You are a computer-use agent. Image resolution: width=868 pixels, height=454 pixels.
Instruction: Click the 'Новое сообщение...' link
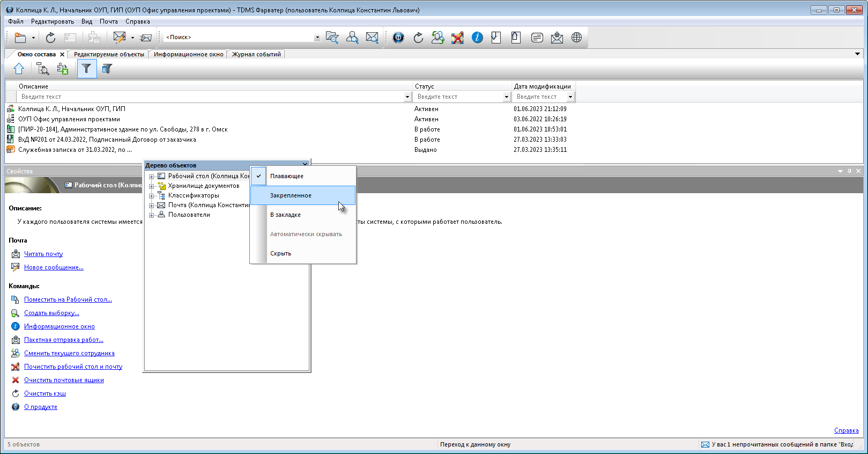[x=54, y=267]
